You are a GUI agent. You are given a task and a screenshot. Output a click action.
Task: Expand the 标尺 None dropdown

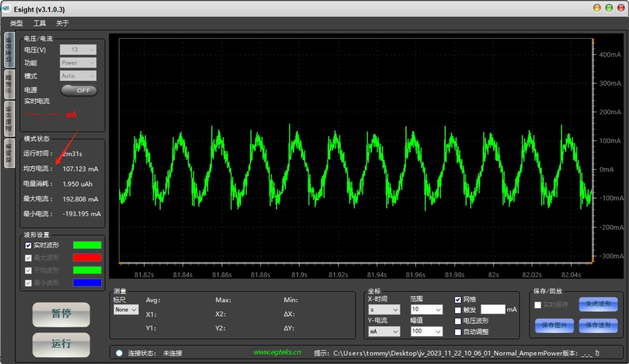[x=126, y=310]
